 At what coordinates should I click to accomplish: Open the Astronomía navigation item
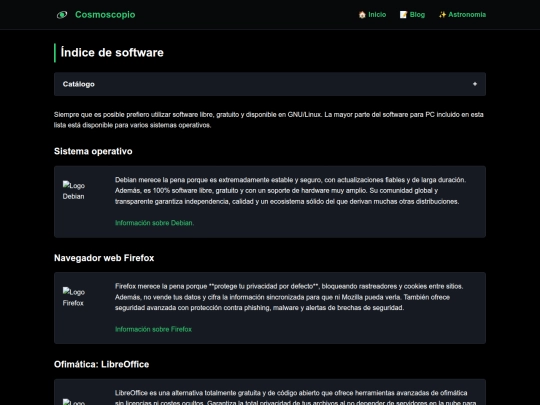pos(462,15)
